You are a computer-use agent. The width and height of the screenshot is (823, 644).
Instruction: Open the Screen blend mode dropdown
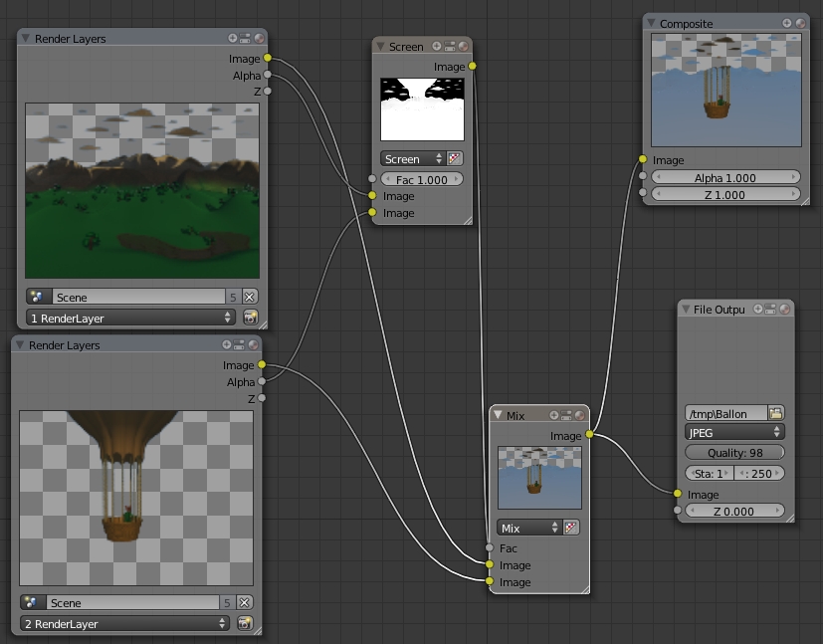pyautogui.click(x=413, y=158)
